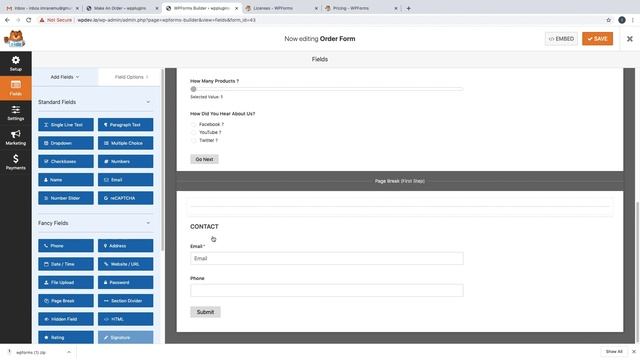Image resolution: width=640 pixels, height=360 pixels.
Task: Add a Section Divider field
Action: pyautogui.click(x=125, y=301)
